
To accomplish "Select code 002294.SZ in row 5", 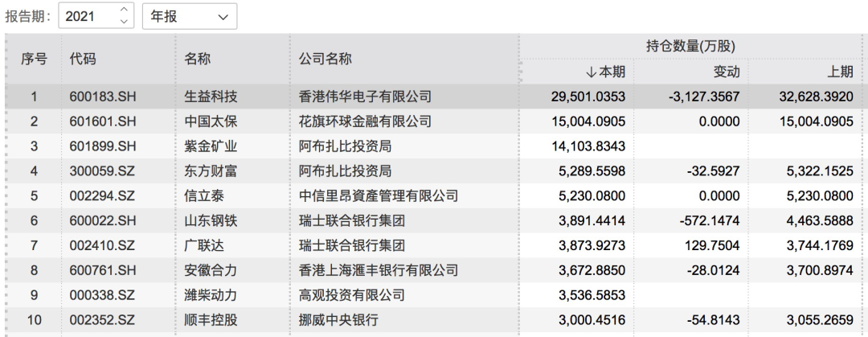I will (x=102, y=195).
